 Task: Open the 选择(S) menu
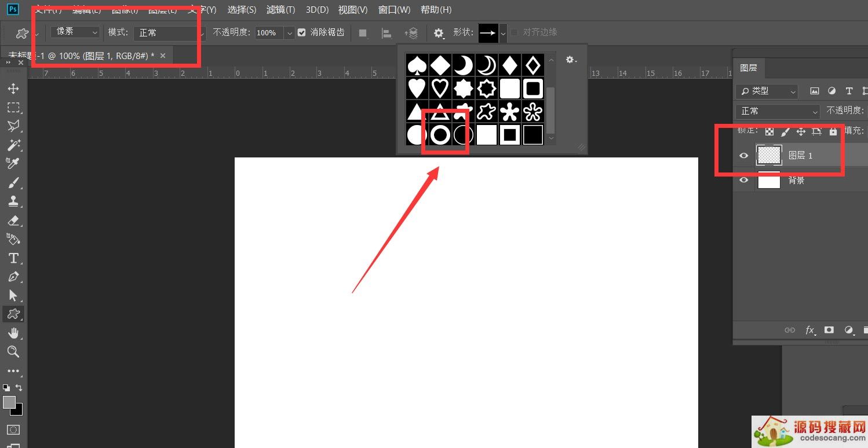coord(242,10)
